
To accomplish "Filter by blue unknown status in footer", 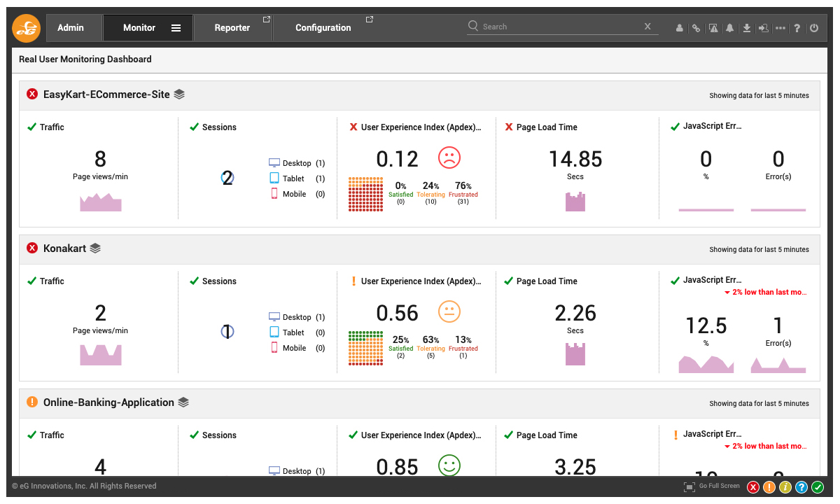I will [801, 487].
